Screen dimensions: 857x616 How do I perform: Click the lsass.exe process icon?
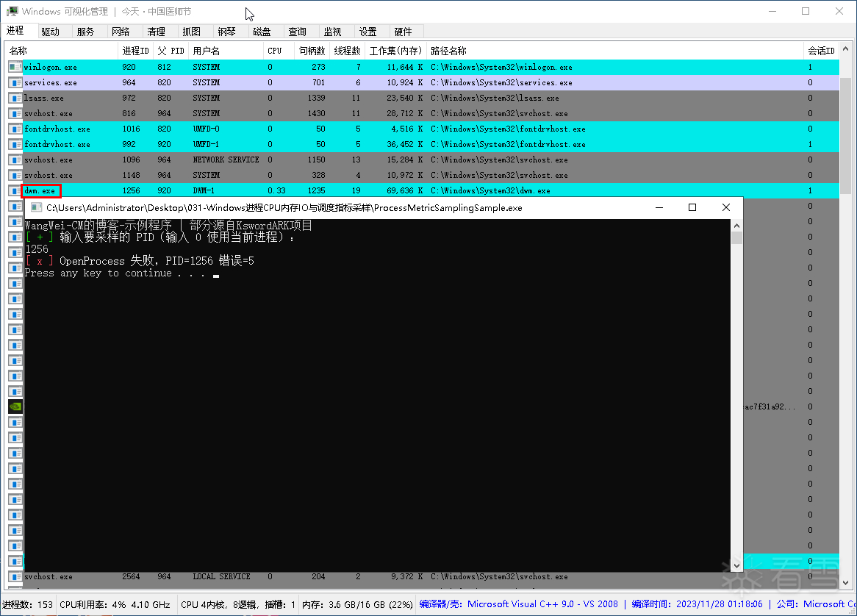(x=15, y=99)
